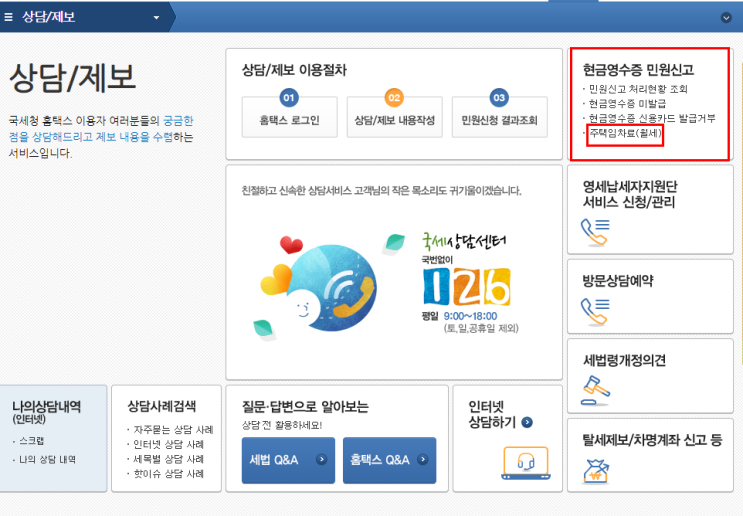Click the circular chevron at header right
This screenshot has width=743, height=516.
[x=726, y=18]
